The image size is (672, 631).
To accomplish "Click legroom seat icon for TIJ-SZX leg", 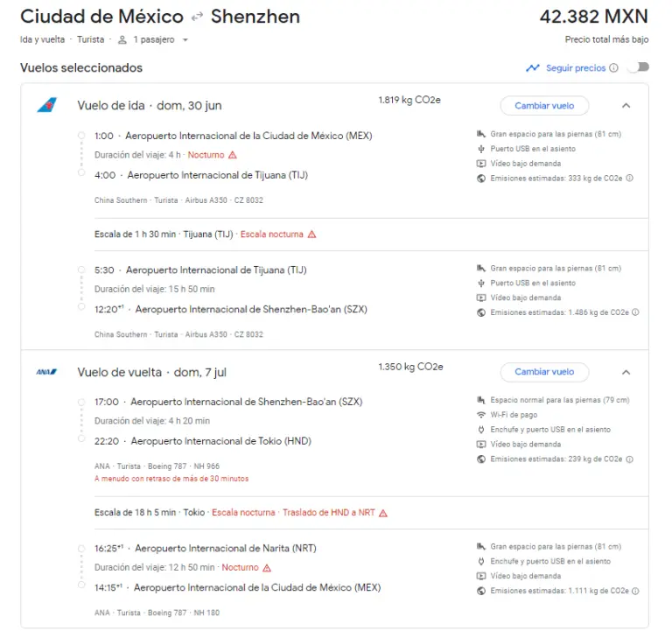I will (481, 269).
